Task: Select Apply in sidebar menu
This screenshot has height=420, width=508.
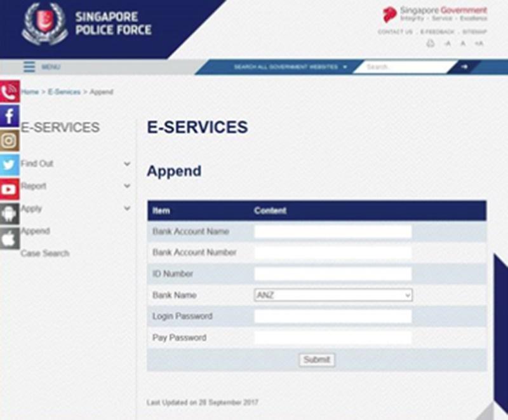Action: point(31,208)
